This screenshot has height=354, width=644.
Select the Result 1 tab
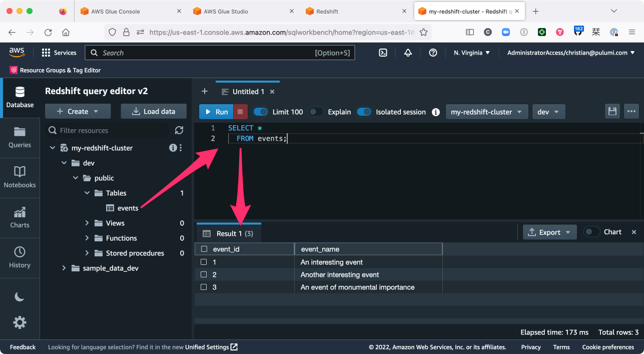point(229,233)
